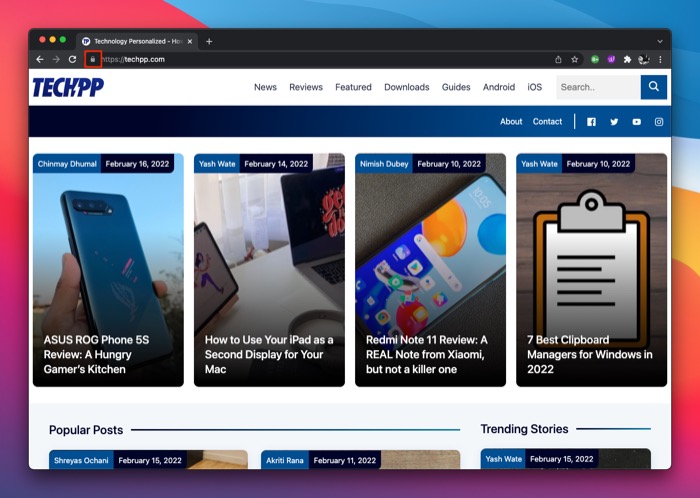Open TechPP YouTube icon
The height and width of the screenshot is (498, 700).
point(637,122)
